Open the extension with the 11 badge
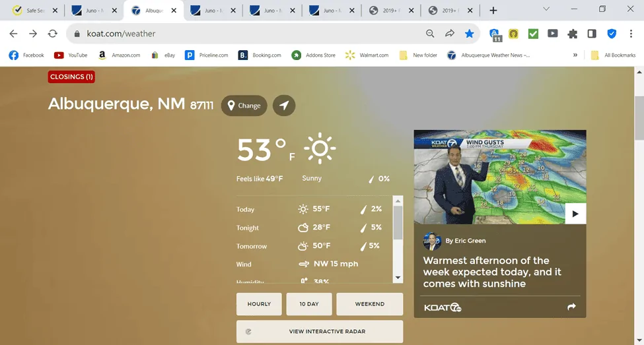 (495, 34)
